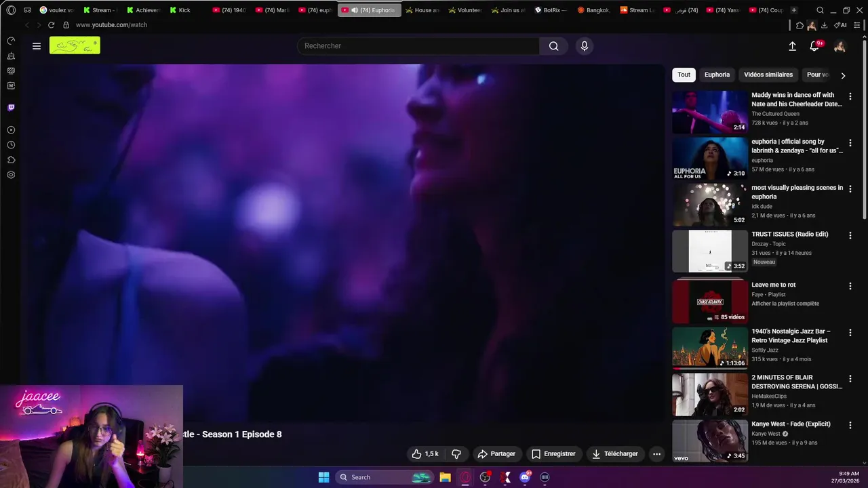The image size is (868, 488).
Task: Open Opera sidebar history clock icon
Action: pyautogui.click(x=11, y=145)
